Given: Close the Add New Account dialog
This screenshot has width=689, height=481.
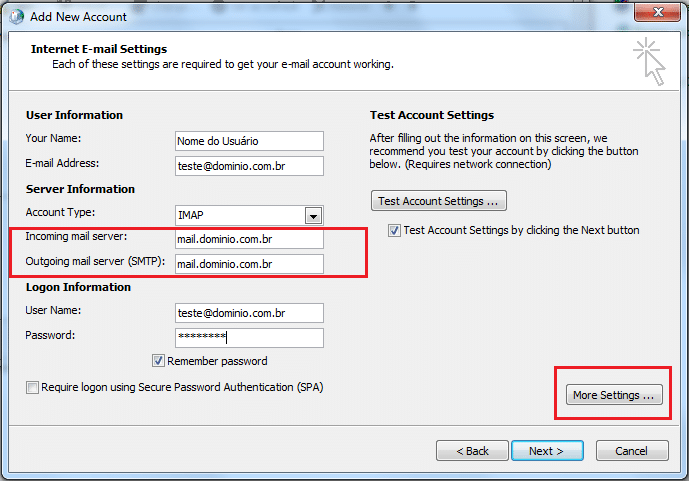Looking at the screenshot, I should (x=657, y=12).
